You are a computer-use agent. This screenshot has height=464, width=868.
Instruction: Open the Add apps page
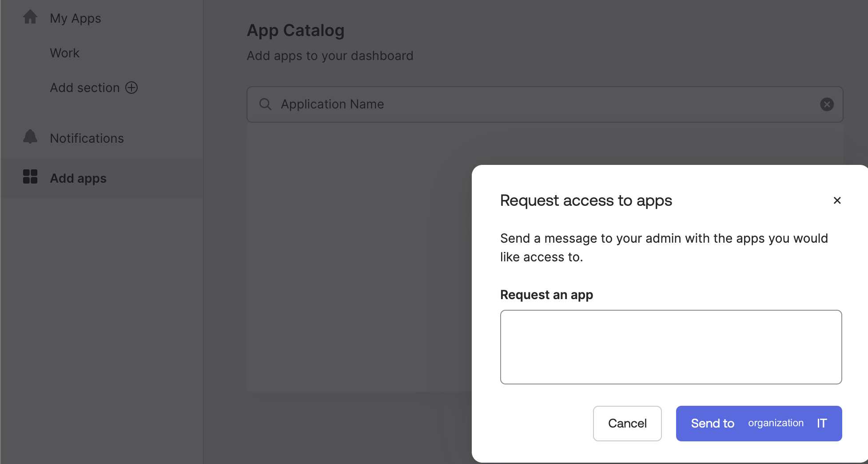click(x=78, y=178)
